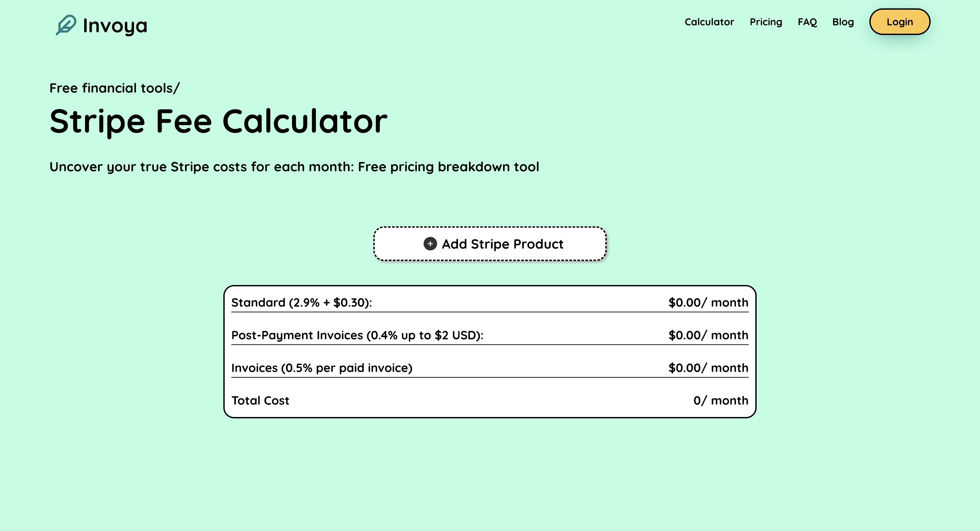Screen dimensions: 980x531
Task: Select the Stripe Fee Calculator heading
Action: point(218,121)
